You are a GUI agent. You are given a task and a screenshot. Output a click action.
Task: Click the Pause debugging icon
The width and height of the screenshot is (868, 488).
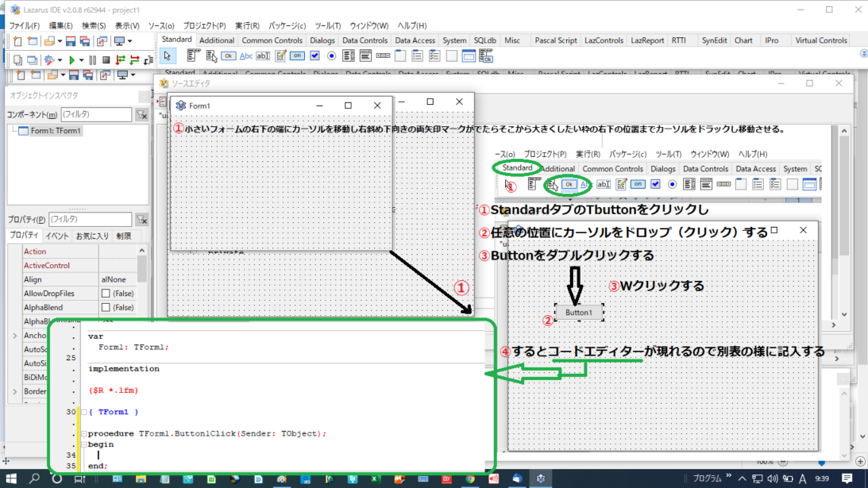coord(92,60)
